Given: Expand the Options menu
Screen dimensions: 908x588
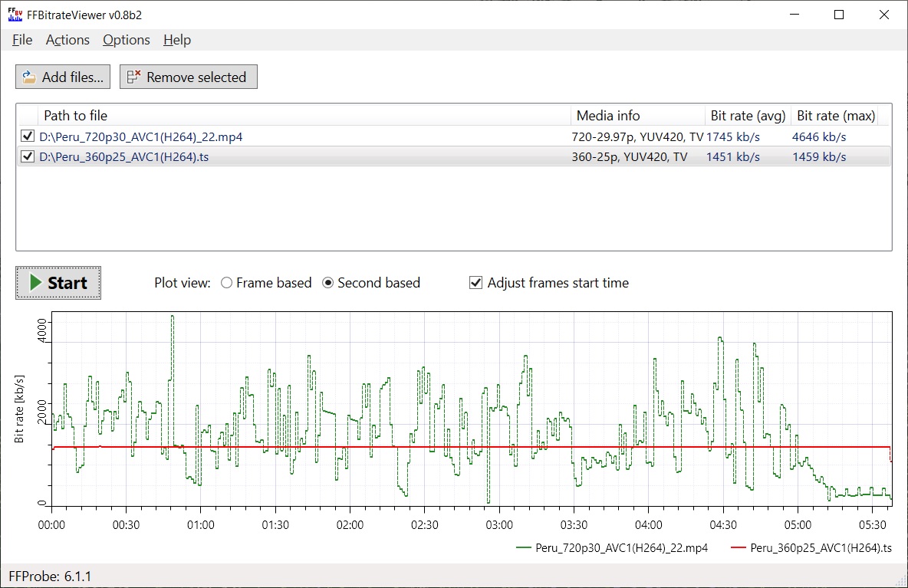Looking at the screenshot, I should pyautogui.click(x=127, y=40).
